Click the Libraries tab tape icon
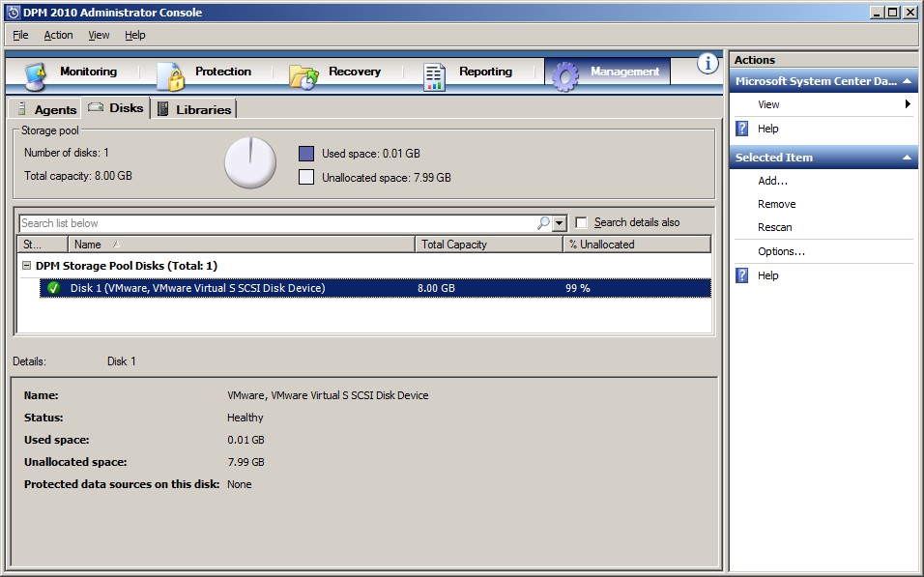Image resolution: width=924 pixels, height=577 pixels. pyautogui.click(x=163, y=109)
